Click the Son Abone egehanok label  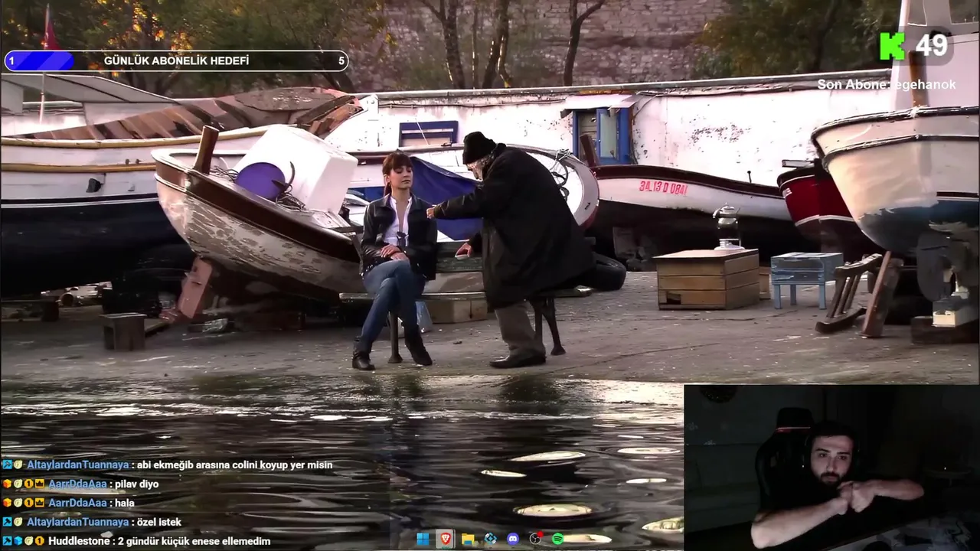[x=887, y=84]
